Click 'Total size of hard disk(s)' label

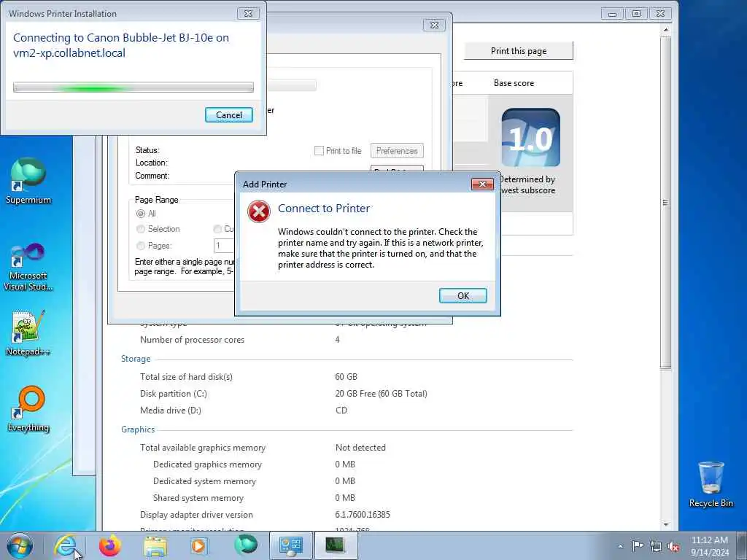coord(186,377)
